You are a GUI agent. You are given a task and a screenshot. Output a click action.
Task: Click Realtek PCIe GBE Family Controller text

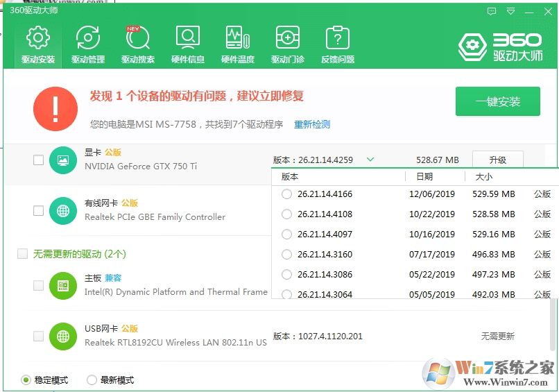[x=155, y=217]
